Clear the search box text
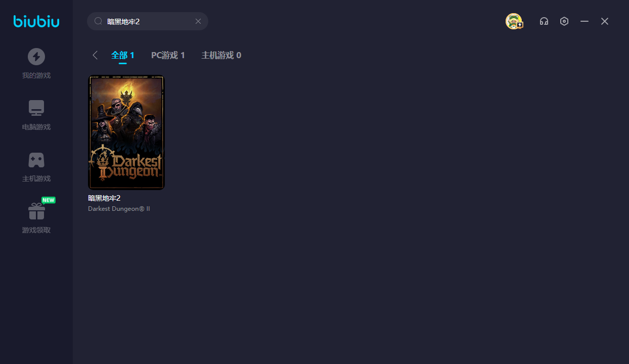This screenshot has height=364, width=629. click(x=198, y=21)
